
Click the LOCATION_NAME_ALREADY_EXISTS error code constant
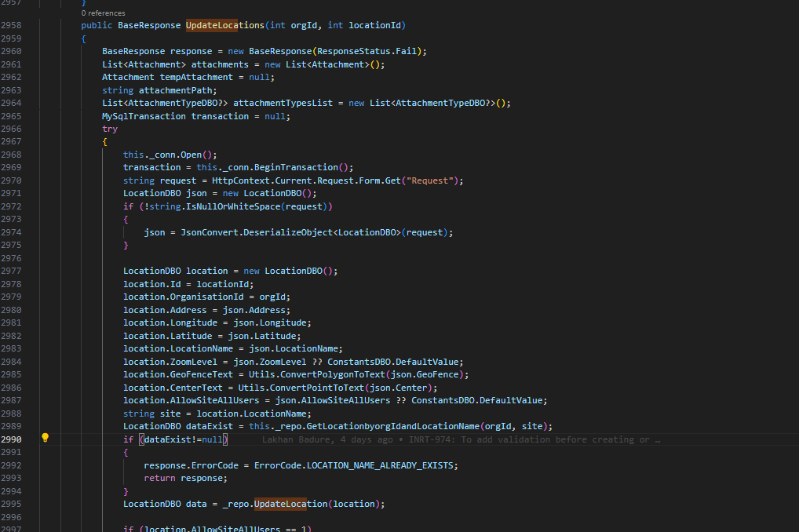pos(381,465)
